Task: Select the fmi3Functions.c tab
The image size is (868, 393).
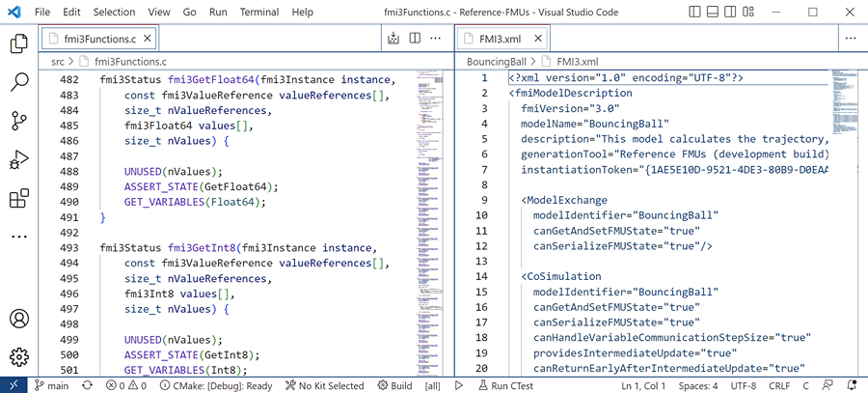Action: [x=98, y=39]
